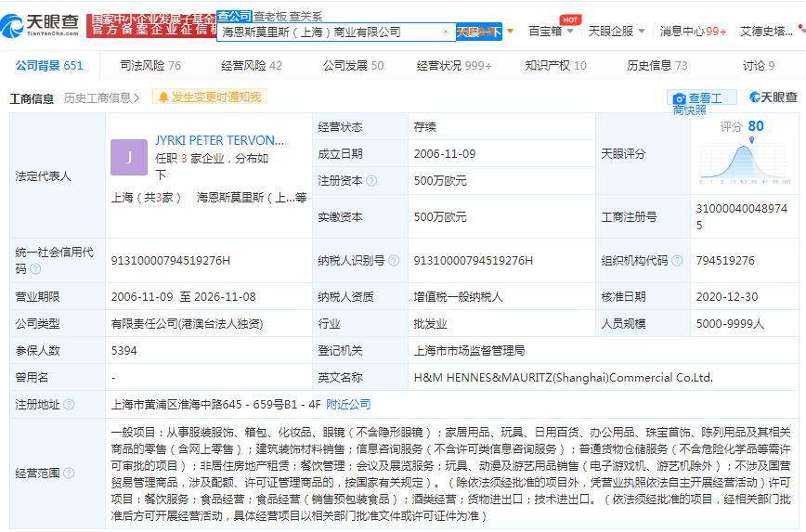
Task: Click the 评分 80 score value
Action: 756,126
